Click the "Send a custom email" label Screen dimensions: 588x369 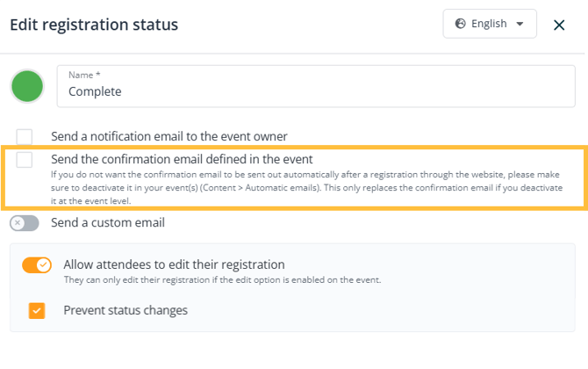[108, 223]
